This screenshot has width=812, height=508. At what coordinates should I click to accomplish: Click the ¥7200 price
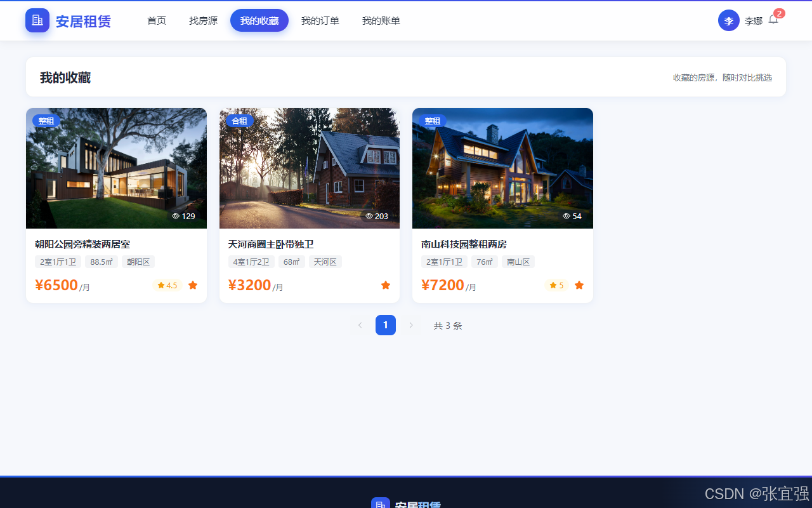coord(443,285)
